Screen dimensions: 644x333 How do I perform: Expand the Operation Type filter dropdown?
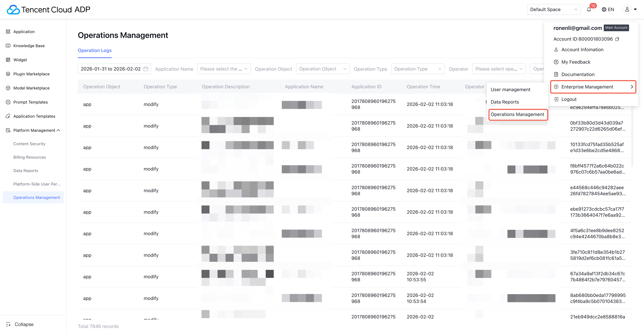[x=417, y=69]
